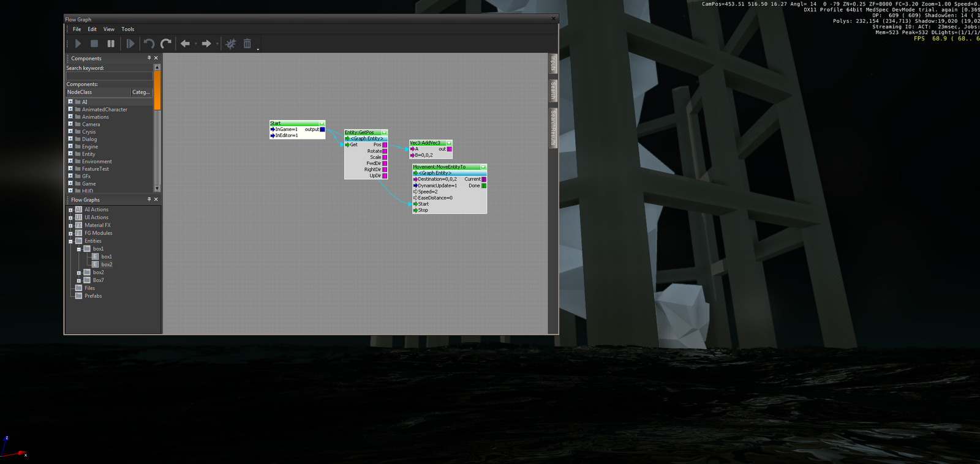Pin the Flow Graphs panel
The height and width of the screenshot is (464, 980).
(149, 200)
